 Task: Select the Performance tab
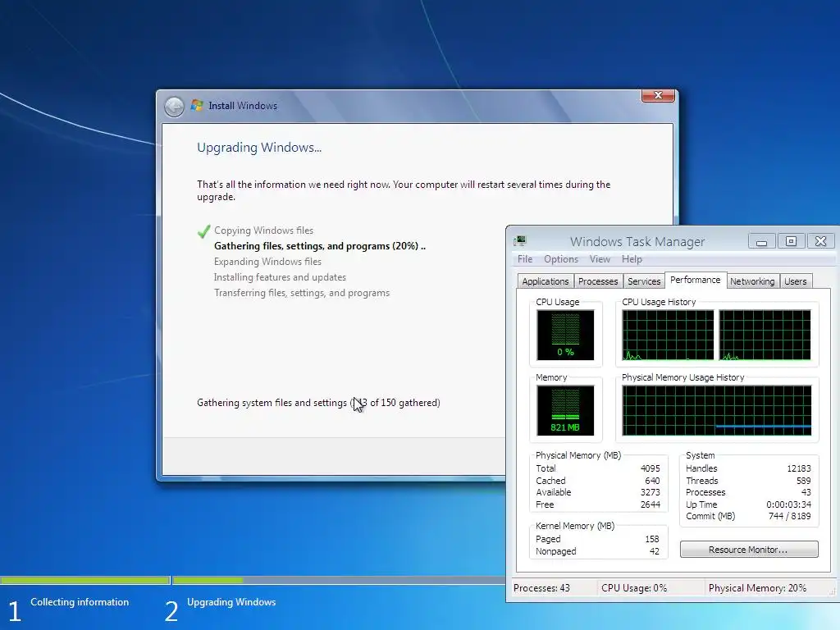(x=696, y=281)
